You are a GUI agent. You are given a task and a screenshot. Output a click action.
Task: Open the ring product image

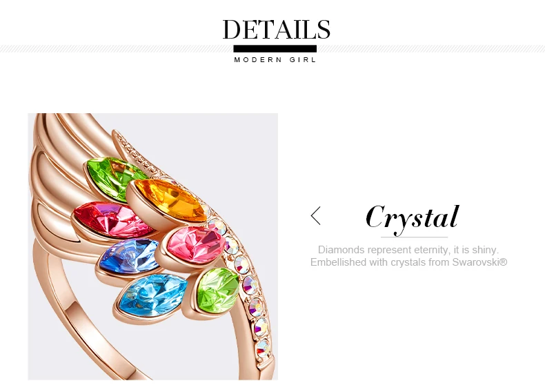[153, 246]
